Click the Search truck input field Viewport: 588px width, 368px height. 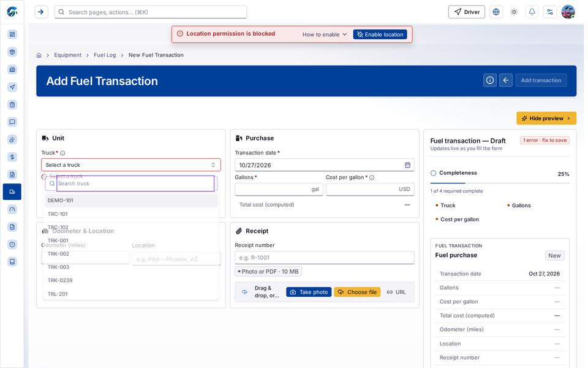(135, 183)
